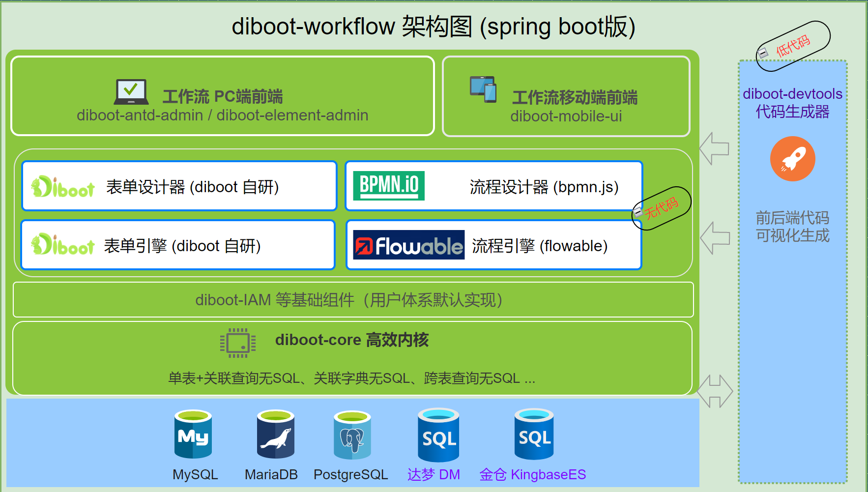868x492 pixels.
Task: Click the MariaDB seal database icon
Action: pos(276,434)
